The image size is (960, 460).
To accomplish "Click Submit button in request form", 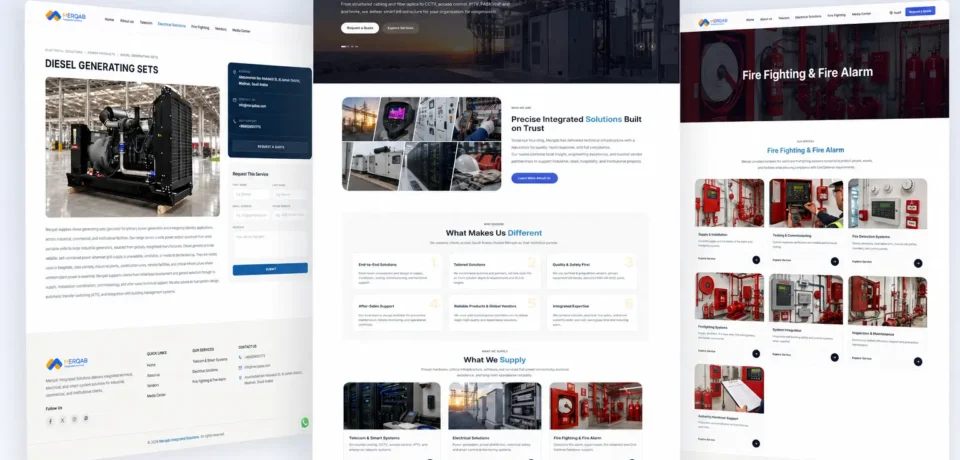I will pos(270,269).
